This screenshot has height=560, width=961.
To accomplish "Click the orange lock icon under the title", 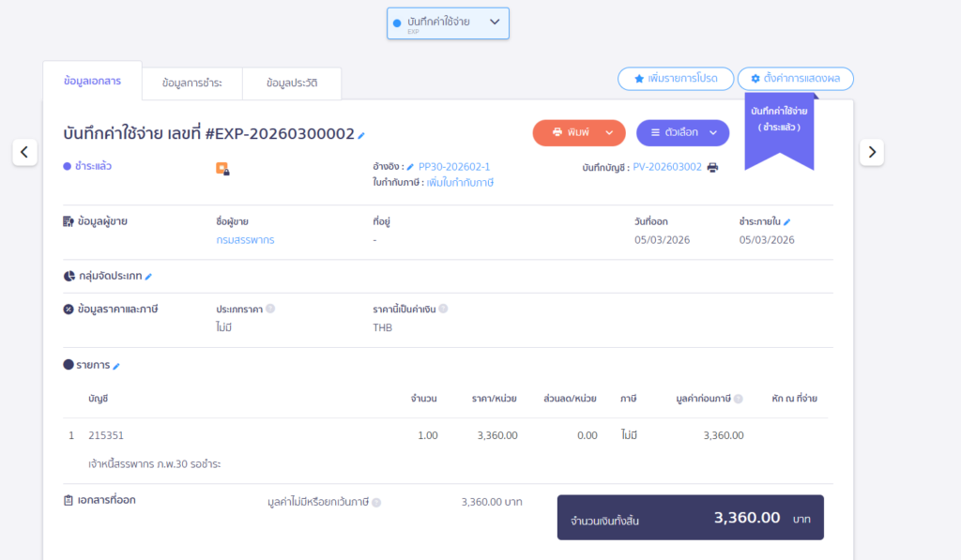I will click(x=222, y=169).
